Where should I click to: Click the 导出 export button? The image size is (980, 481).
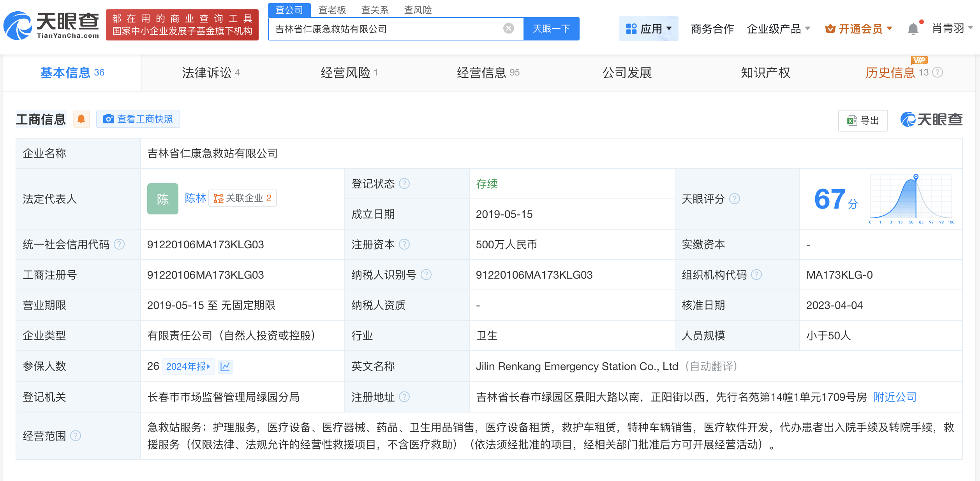[863, 121]
